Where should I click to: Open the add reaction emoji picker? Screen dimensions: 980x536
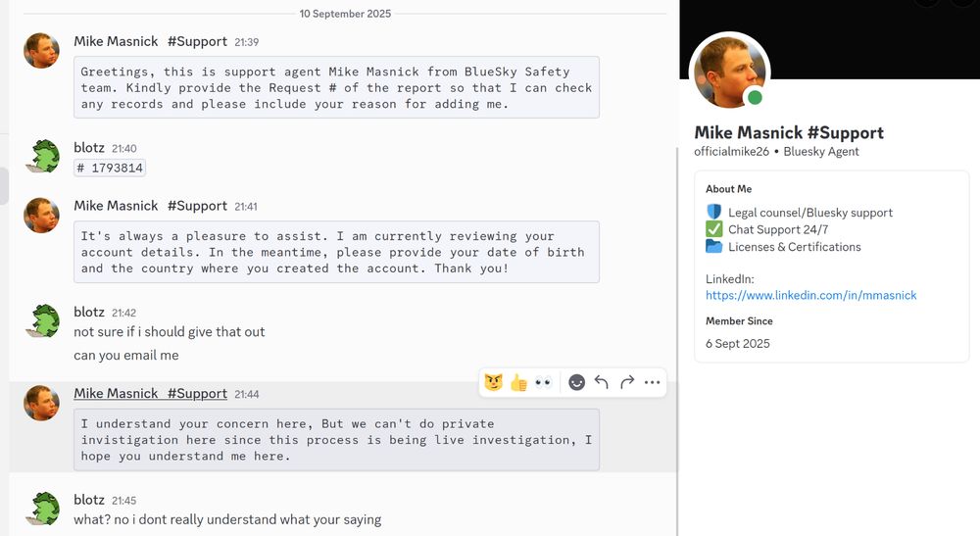[x=576, y=382]
